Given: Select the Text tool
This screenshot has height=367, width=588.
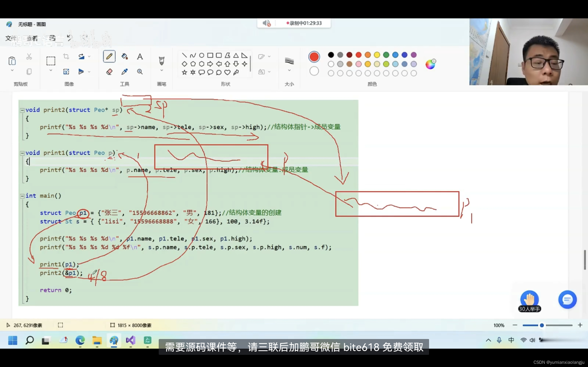Looking at the screenshot, I should pyautogui.click(x=140, y=57).
